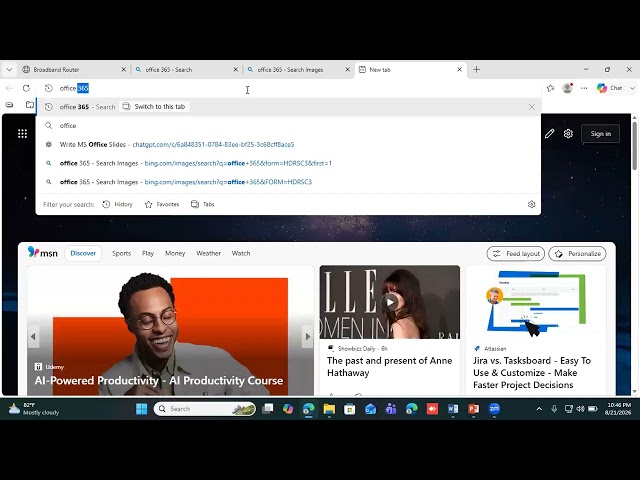Open Jira vs. Tasksboard article headline
This screenshot has width=640, height=480.
pyautogui.click(x=532, y=373)
